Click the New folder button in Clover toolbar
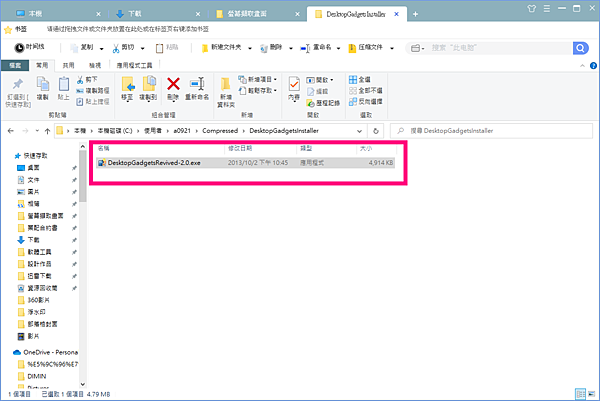This screenshot has height=401, width=600. pyautogui.click(x=221, y=48)
